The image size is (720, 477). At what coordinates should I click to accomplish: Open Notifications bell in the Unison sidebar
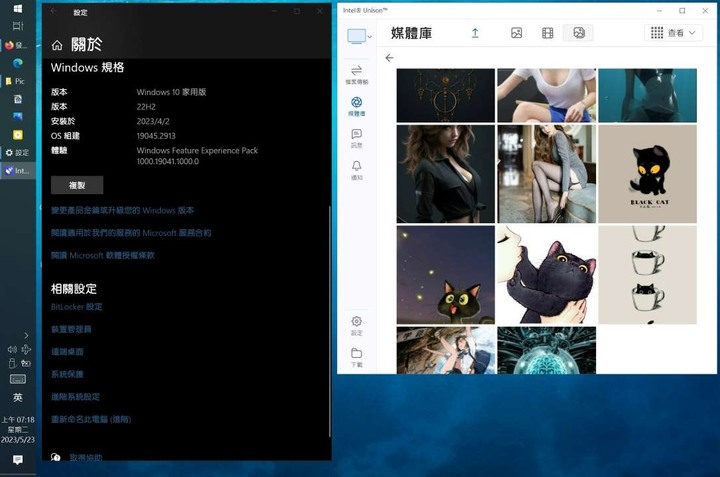coord(356,170)
